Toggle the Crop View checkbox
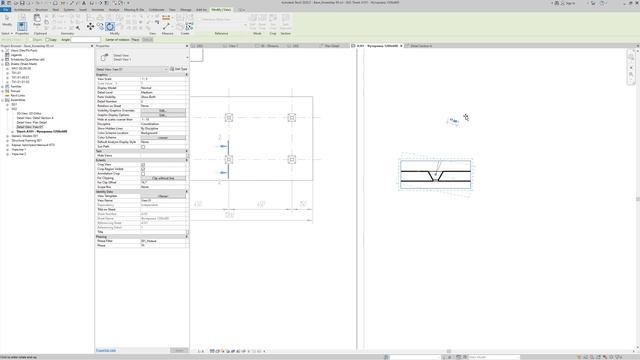The image size is (640, 360). tap(143, 164)
